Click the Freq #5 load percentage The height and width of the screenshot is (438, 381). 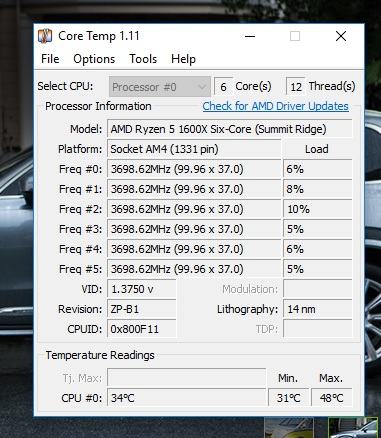point(318,269)
